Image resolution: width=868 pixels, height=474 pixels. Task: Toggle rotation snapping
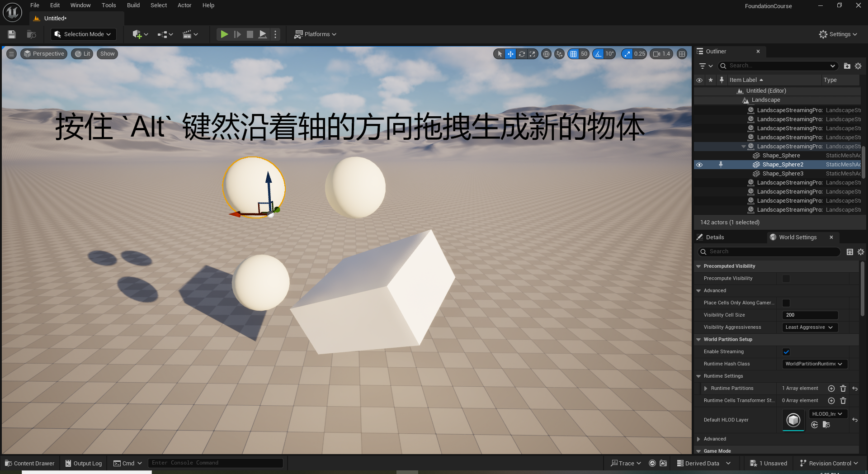(598, 54)
